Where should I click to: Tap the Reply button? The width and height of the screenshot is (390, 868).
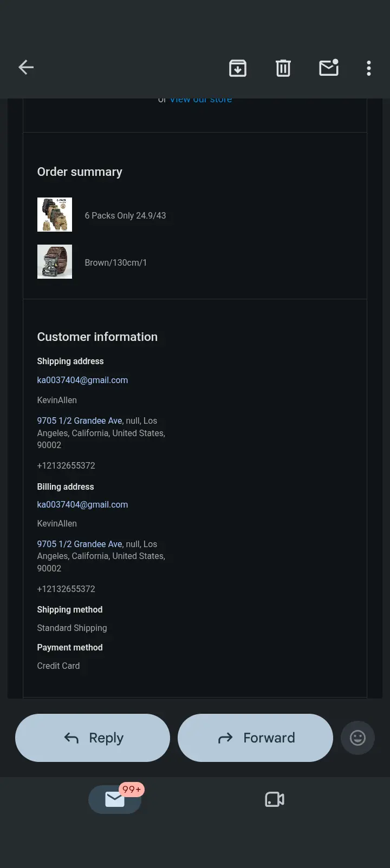(93, 738)
